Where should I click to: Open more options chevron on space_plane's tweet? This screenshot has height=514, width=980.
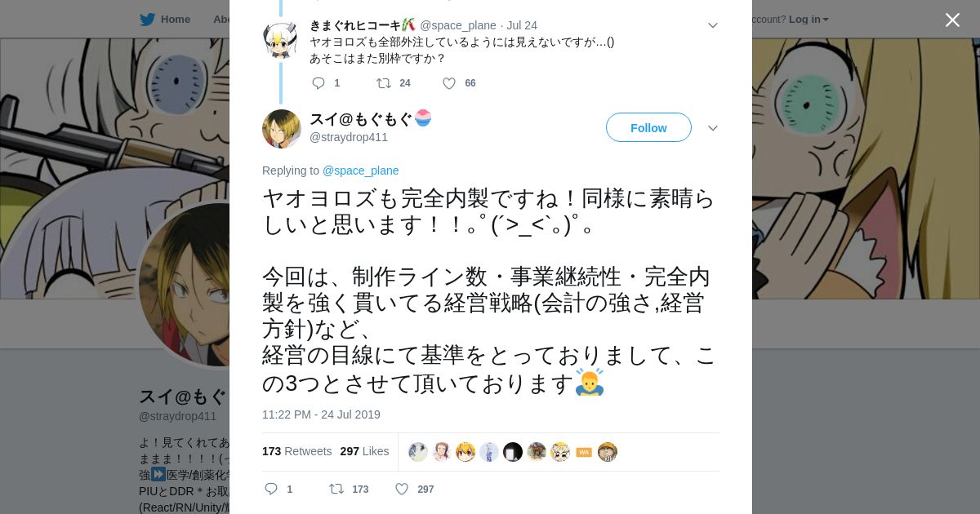pos(712,25)
